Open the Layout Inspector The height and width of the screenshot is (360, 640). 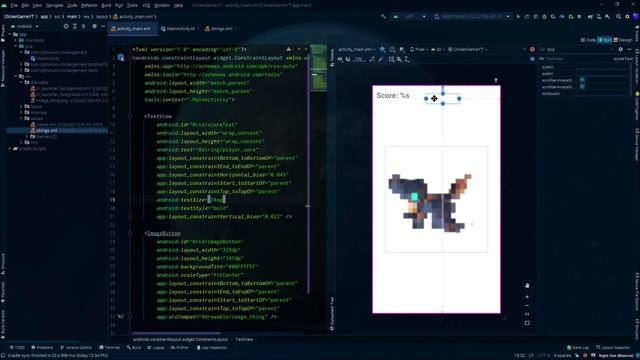(613, 348)
